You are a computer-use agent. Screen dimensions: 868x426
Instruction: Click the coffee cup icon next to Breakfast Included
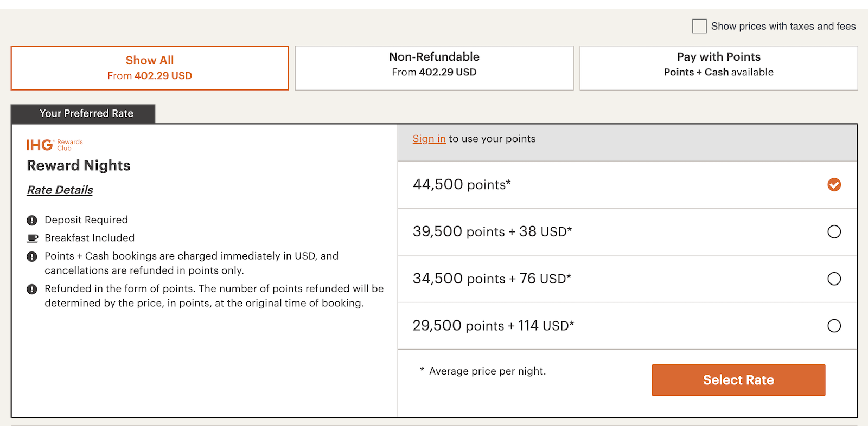click(x=31, y=237)
